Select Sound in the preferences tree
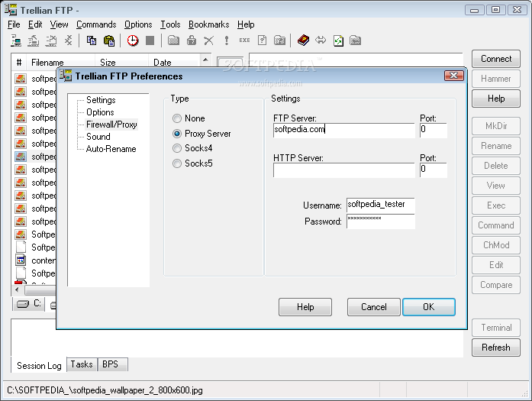532x401 pixels. [x=98, y=137]
